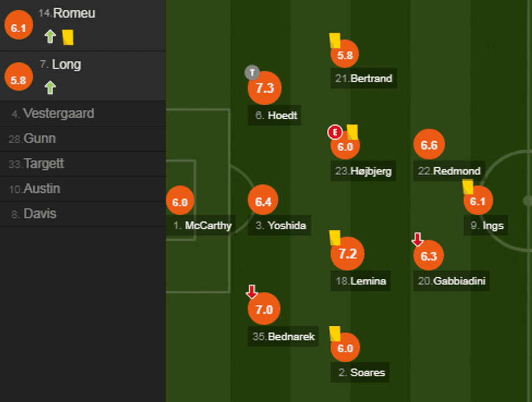Click the grey badge above Hoedt's rating
This screenshot has width=532, height=402.
[252, 72]
